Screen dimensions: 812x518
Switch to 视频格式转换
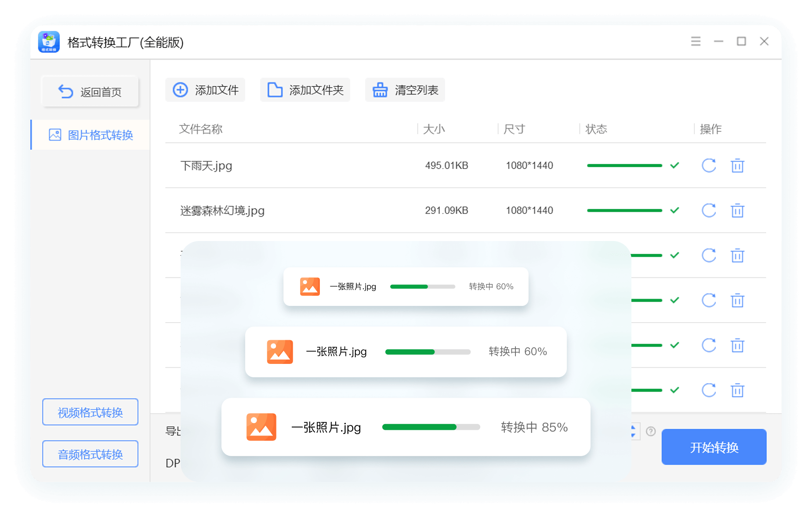coord(91,412)
